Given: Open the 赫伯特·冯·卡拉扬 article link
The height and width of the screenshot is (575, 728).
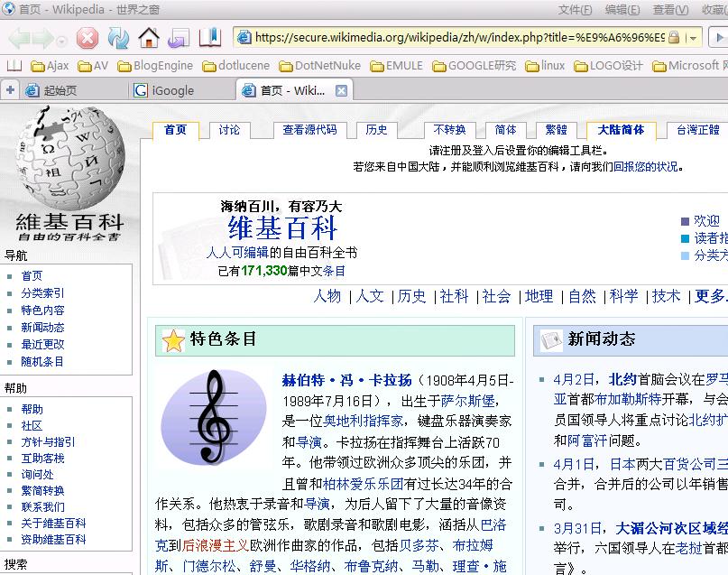Looking at the screenshot, I should pos(346,380).
